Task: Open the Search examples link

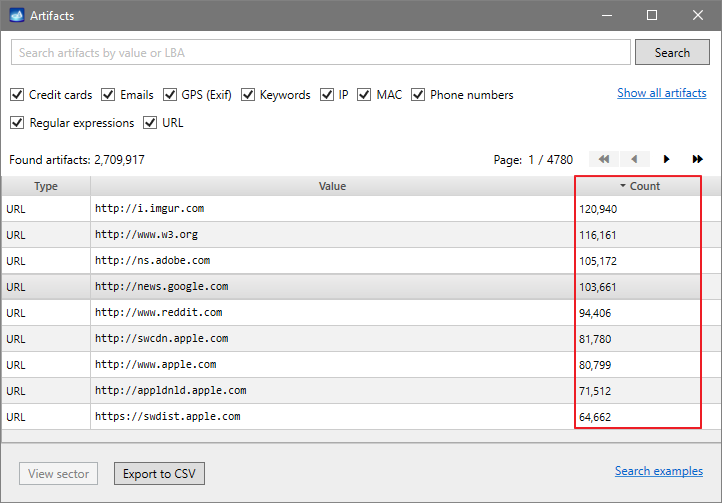Action: point(658,471)
